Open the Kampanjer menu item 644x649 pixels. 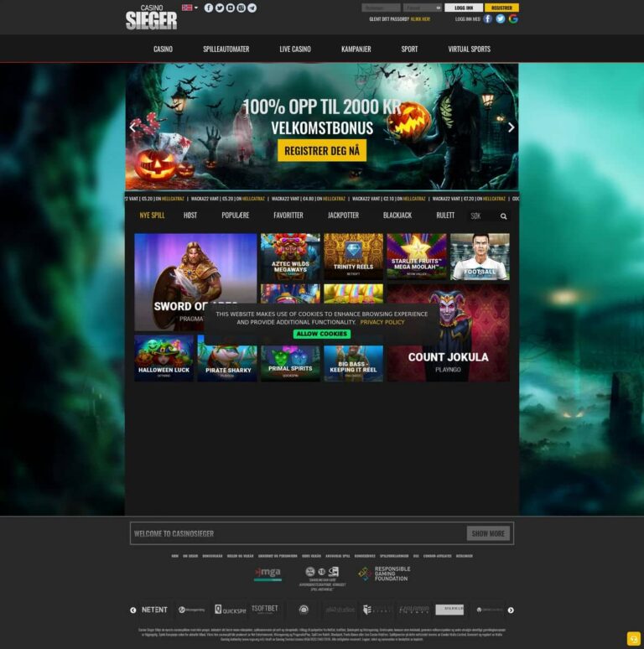356,49
